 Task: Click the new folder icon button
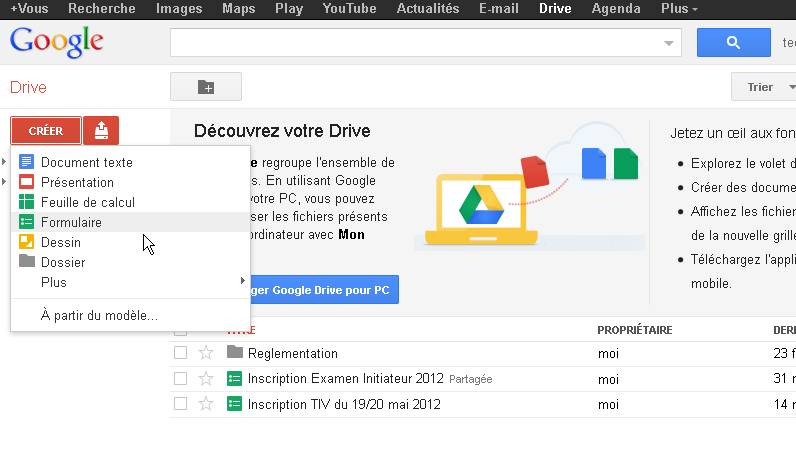tap(206, 87)
